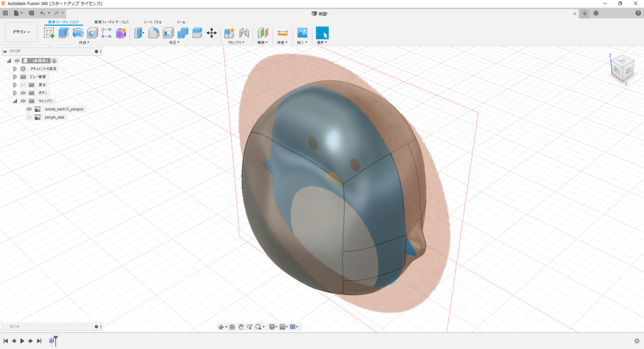Click the Measure ruler icon
Image resolution: width=644 pixels, height=349 pixels.
[x=283, y=33]
